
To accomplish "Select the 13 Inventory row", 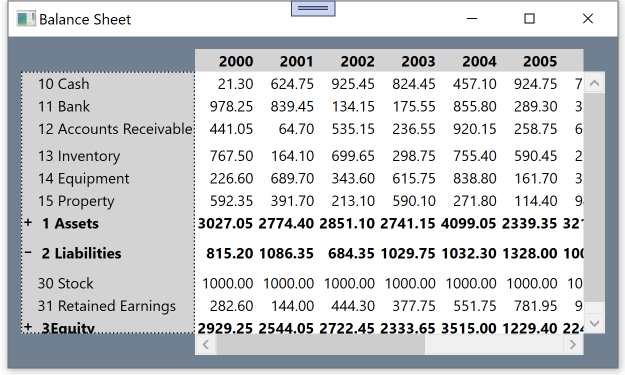I will 79,156.
